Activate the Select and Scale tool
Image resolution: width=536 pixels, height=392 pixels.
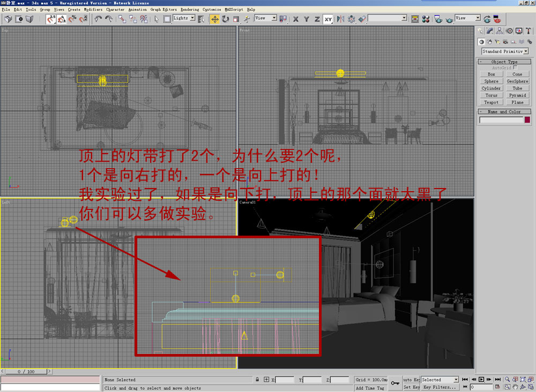point(236,19)
